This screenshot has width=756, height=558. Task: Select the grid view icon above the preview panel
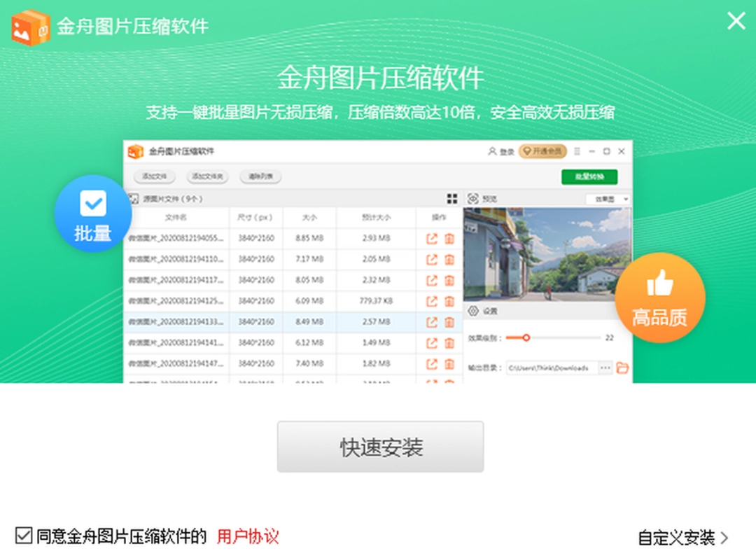click(453, 198)
